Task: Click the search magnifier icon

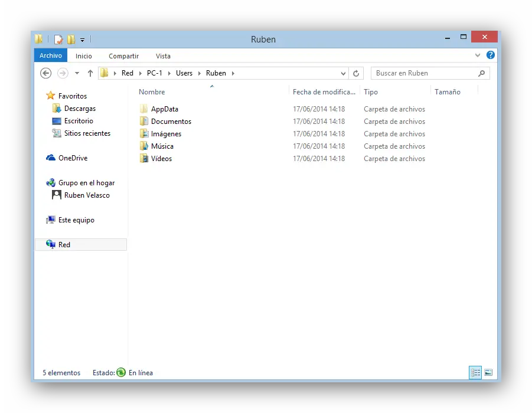Action: [x=481, y=73]
